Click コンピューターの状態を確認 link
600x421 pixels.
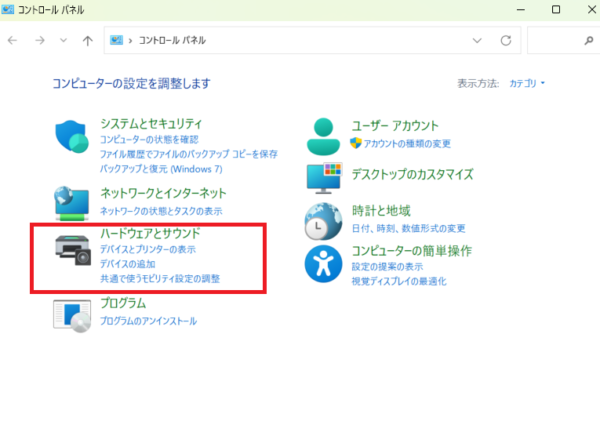pos(149,139)
